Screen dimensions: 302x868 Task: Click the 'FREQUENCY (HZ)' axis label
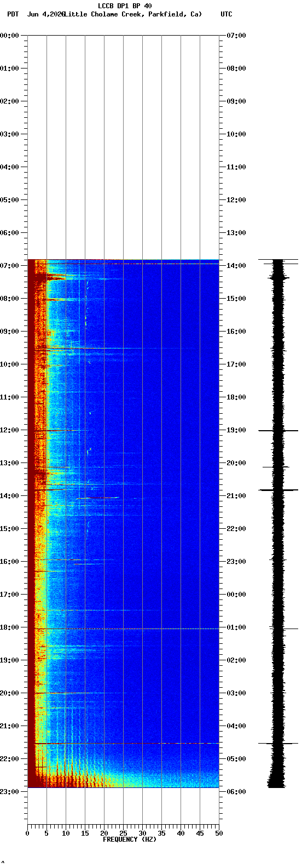[x=130, y=840]
